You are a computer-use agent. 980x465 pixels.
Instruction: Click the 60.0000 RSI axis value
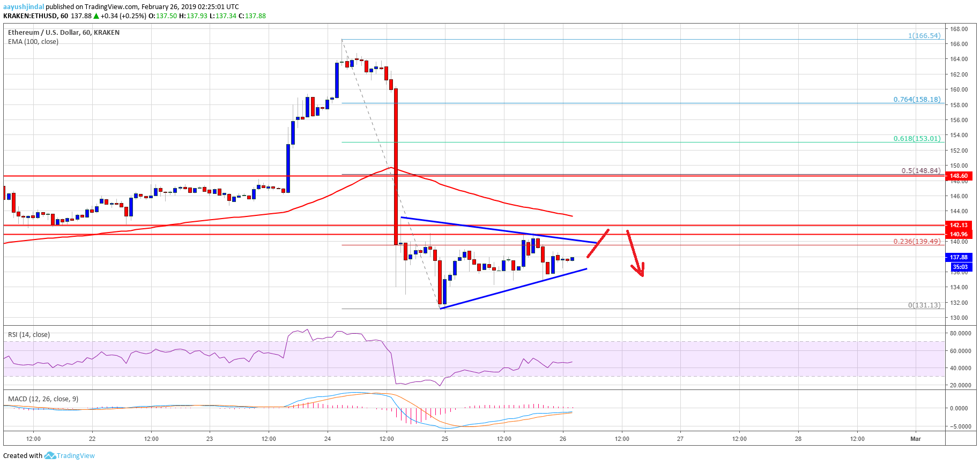pos(960,351)
